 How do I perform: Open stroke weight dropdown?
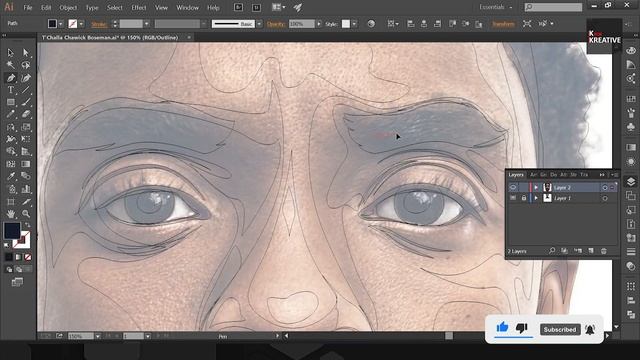pyautogui.click(x=146, y=24)
